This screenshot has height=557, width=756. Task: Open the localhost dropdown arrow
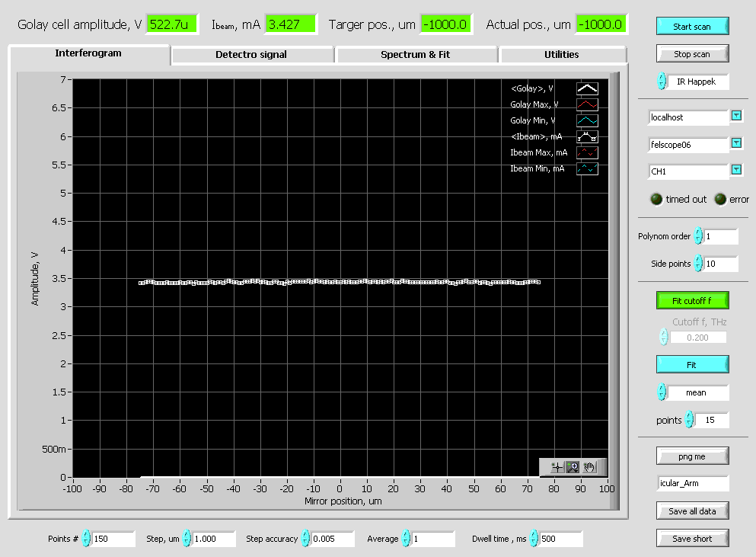[736, 115]
